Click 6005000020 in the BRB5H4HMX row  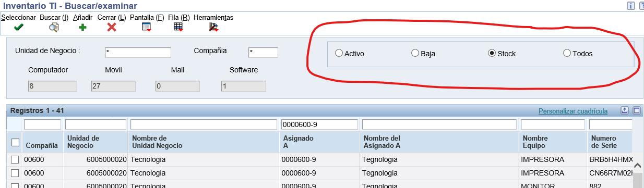coord(107,159)
